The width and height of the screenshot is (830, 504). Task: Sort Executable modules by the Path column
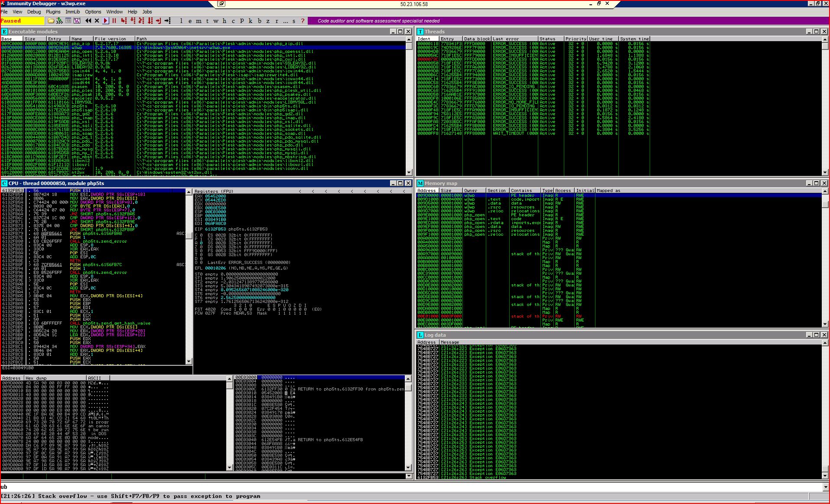[270, 39]
